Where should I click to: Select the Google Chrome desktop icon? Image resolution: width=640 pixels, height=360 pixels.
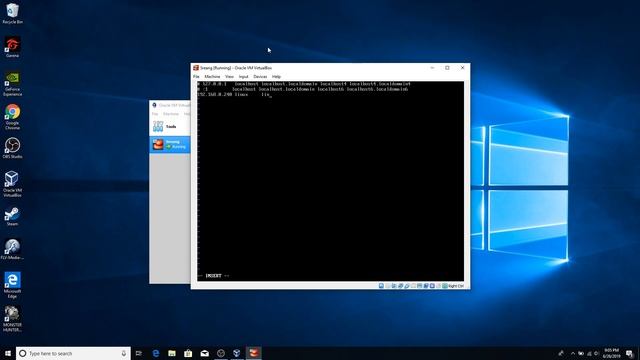coord(12,117)
